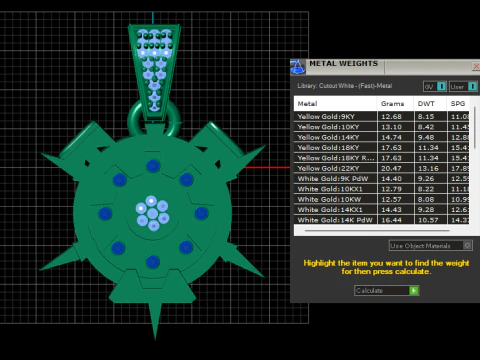480x360 pixels.
Task: Select the pendant's center gem cluster
Action: pyautogui.click(x=152, y=213)
